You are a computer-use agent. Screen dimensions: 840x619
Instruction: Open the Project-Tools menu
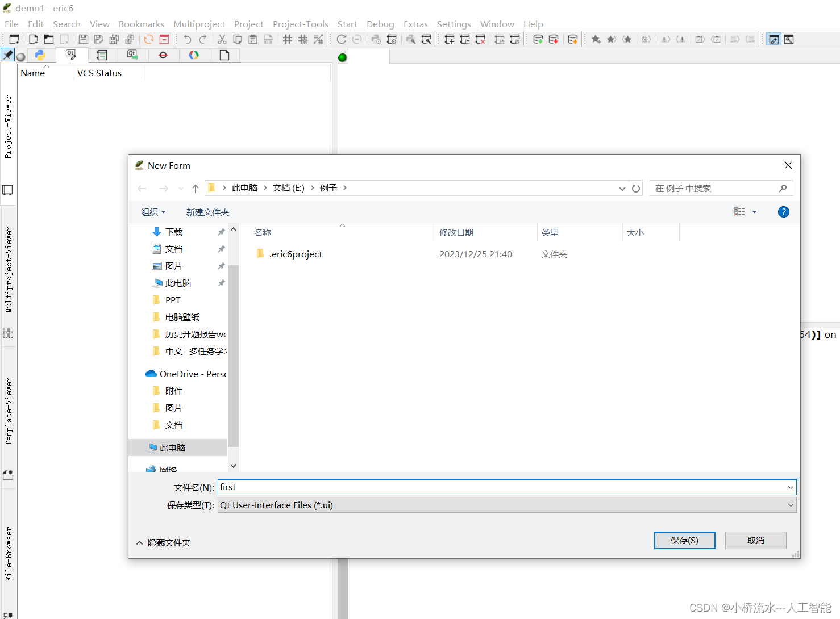(300, 24)
